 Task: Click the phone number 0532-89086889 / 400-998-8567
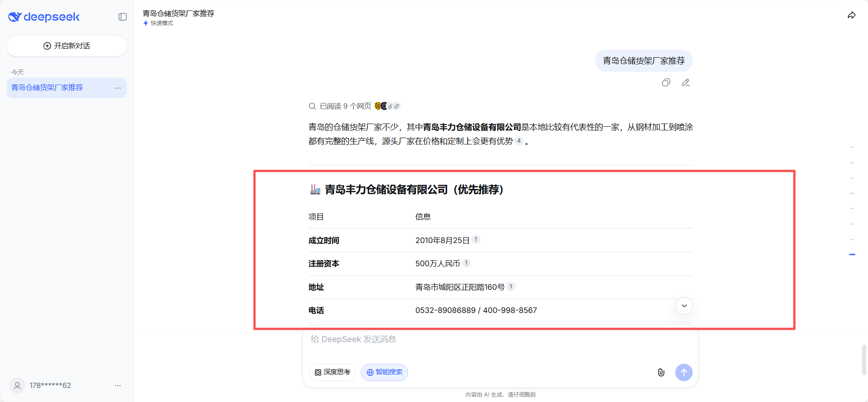click(476, 310)
